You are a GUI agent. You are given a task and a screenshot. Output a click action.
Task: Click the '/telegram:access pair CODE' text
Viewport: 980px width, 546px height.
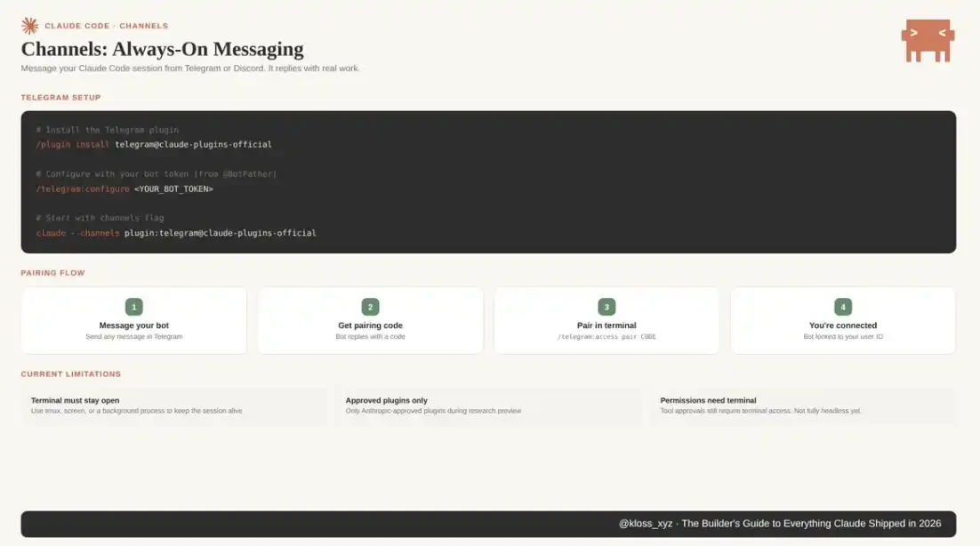pos(606,337)
